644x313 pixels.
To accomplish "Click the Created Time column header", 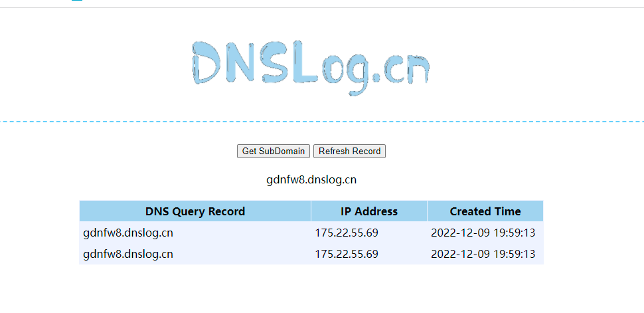I will coord(485,211).
